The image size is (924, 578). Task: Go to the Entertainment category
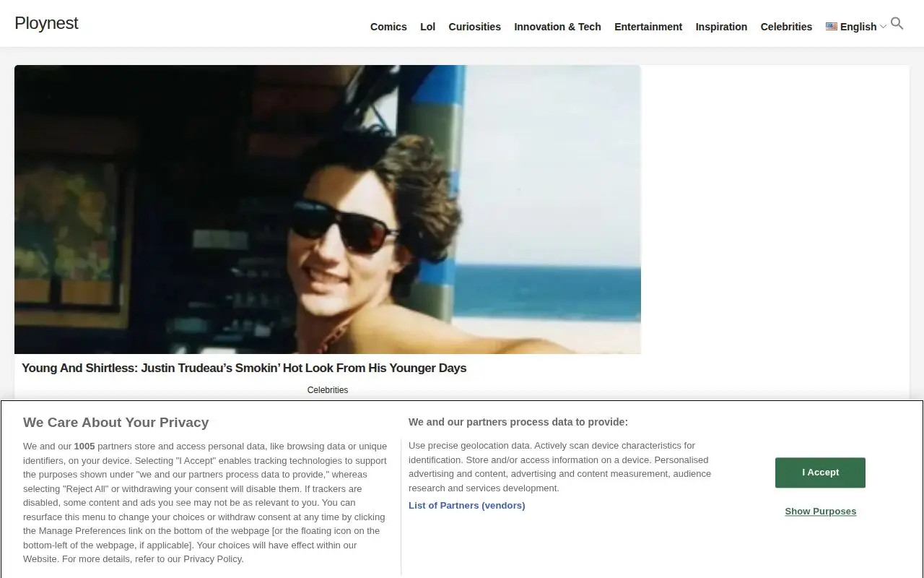(648, 27)
